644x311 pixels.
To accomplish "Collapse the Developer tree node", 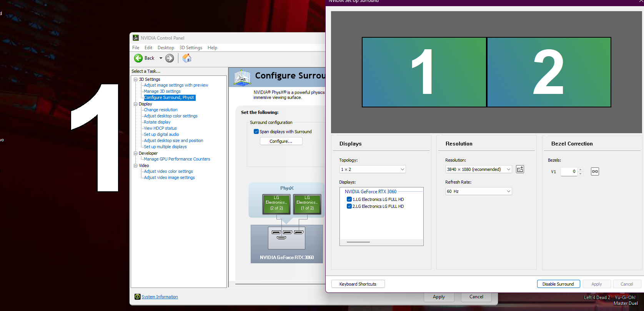I will click(x=135, y=153).
